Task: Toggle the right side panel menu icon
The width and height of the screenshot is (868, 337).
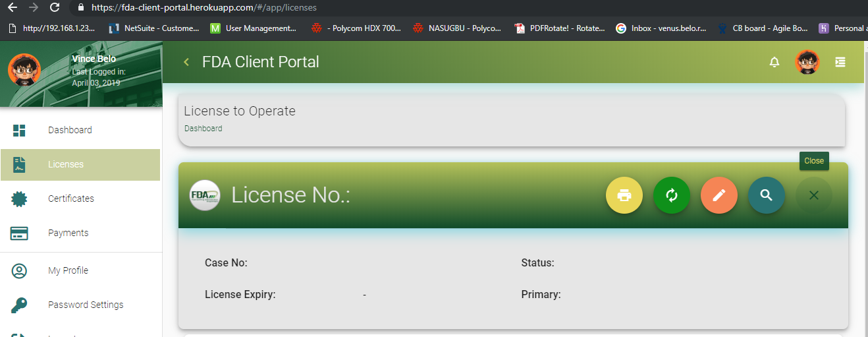Action: pyautogui.click(x=840, y=62)
